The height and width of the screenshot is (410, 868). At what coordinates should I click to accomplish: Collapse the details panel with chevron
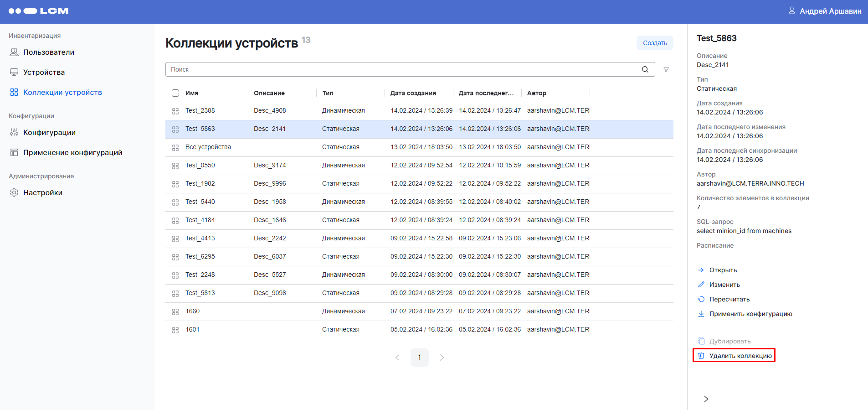(x=706, y=399)
